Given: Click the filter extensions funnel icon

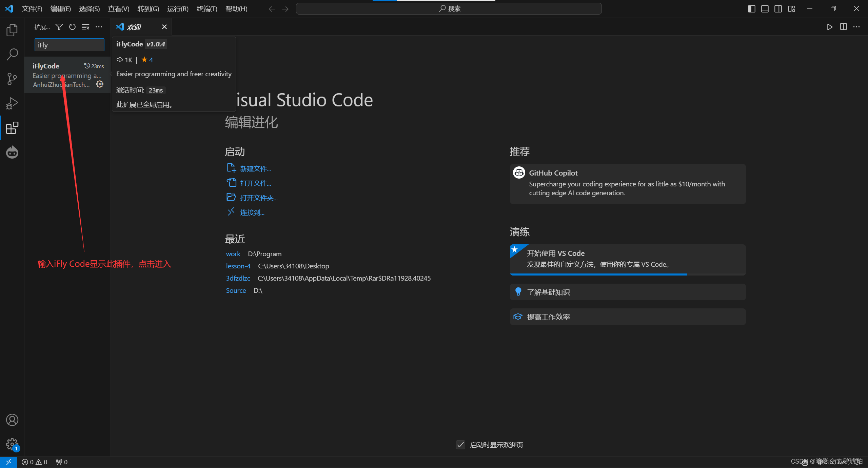Looking at the screenshot, I should pyautogui.click(x=59, y=27).
